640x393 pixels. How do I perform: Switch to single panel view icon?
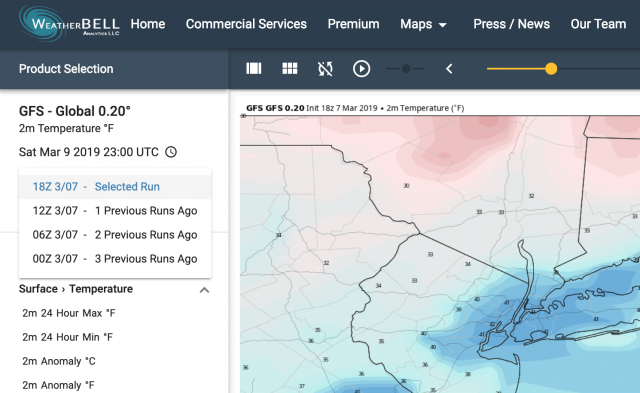tap(254, 69)
